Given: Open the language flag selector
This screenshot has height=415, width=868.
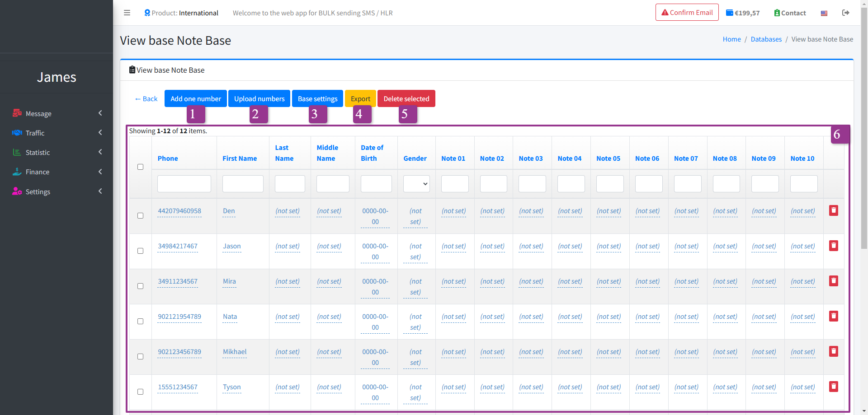Looking at the screenshot, I should pos(824,13).
